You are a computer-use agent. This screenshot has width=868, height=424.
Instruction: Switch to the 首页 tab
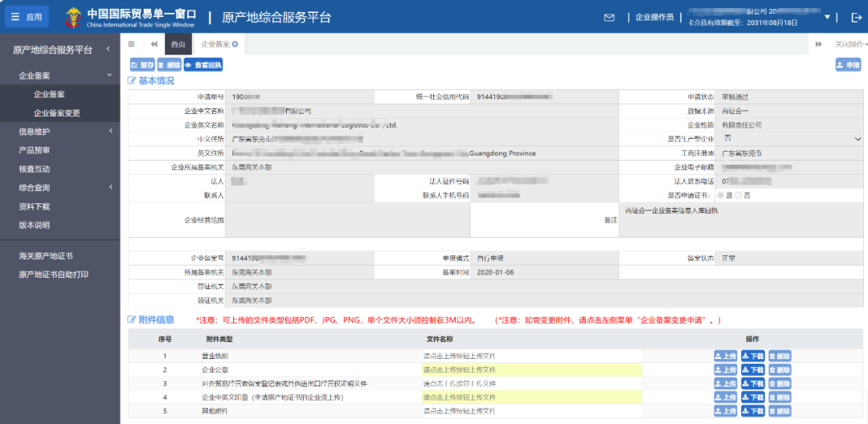(x=178, y=44)
